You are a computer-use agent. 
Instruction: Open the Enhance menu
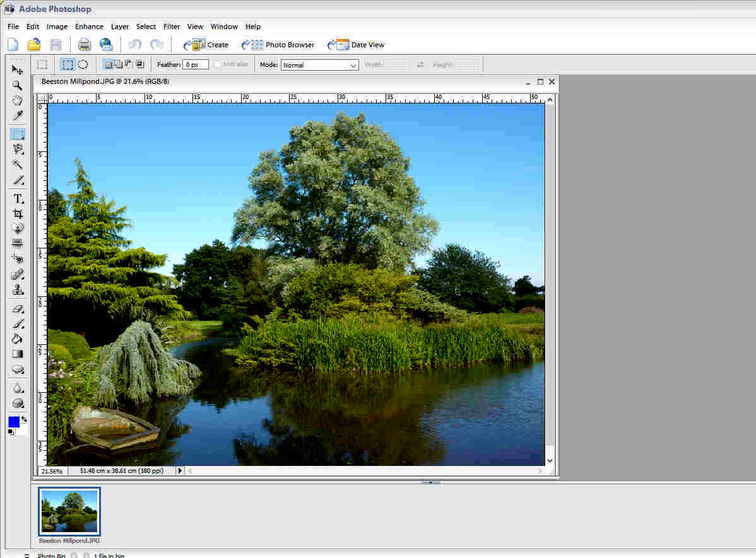89,26
